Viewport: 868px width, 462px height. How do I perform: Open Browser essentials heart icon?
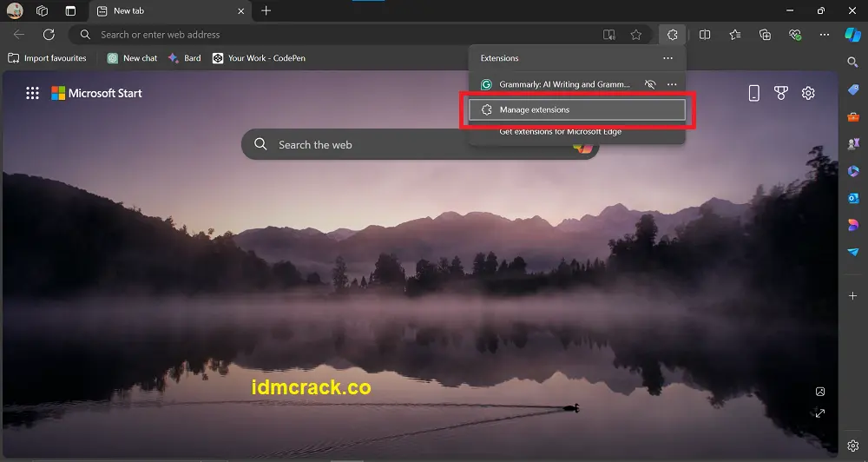coord(795,35)
